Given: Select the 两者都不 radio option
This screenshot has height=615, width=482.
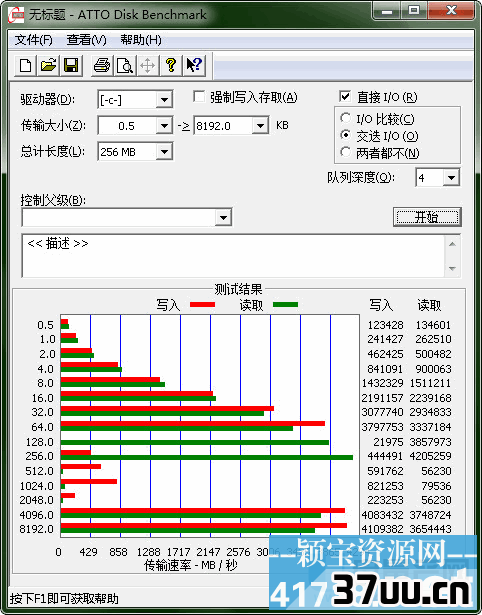Looking at the screenshot, I should click(x=346, y=152).
